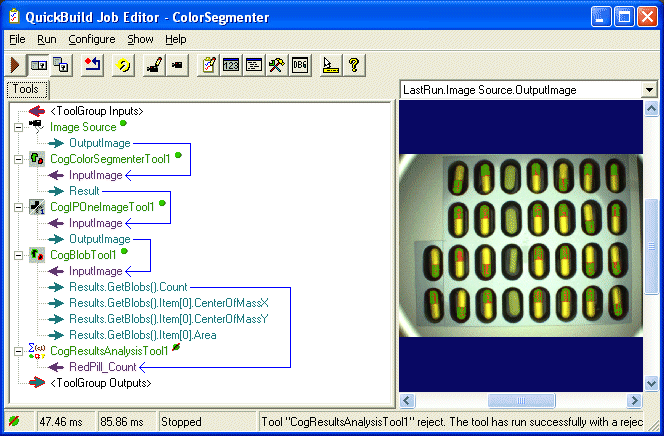The width and height of the screenshot is (664, 436).
Task: Click the cursor with ruler toolbar icon
Action: point(331,65)
